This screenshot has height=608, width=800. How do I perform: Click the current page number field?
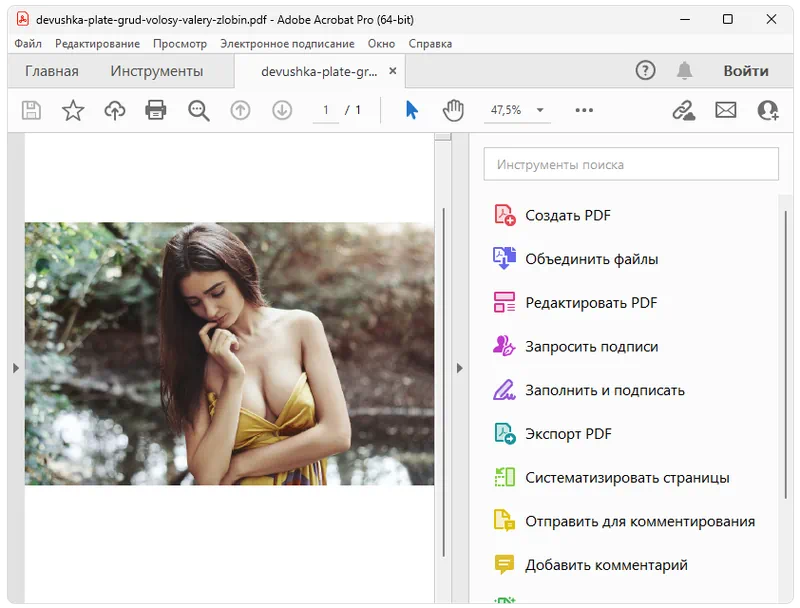[x=326, y=110]
